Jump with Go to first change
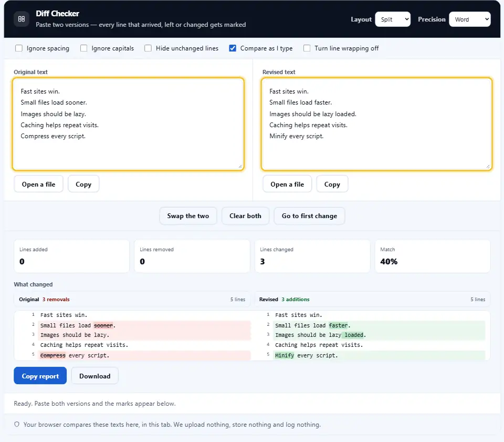 tap(309, 216)
